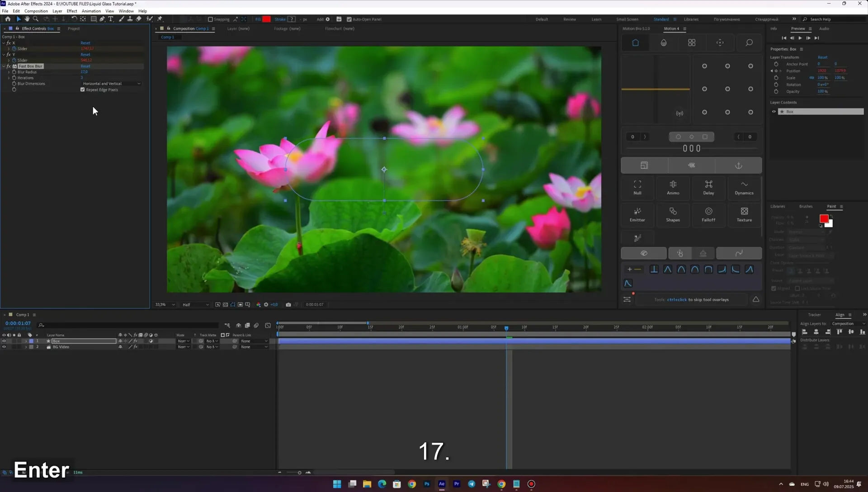Open Align Layers to Composition dropdown
The image size is (868, 492).
point(849,324)
